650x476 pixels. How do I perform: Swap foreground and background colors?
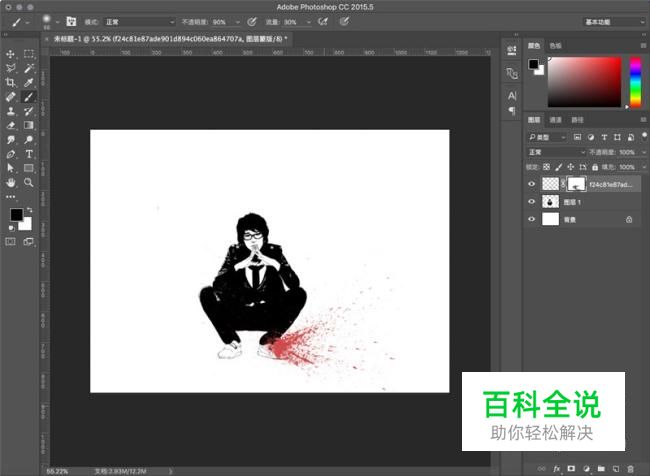[x=29, y=210]
